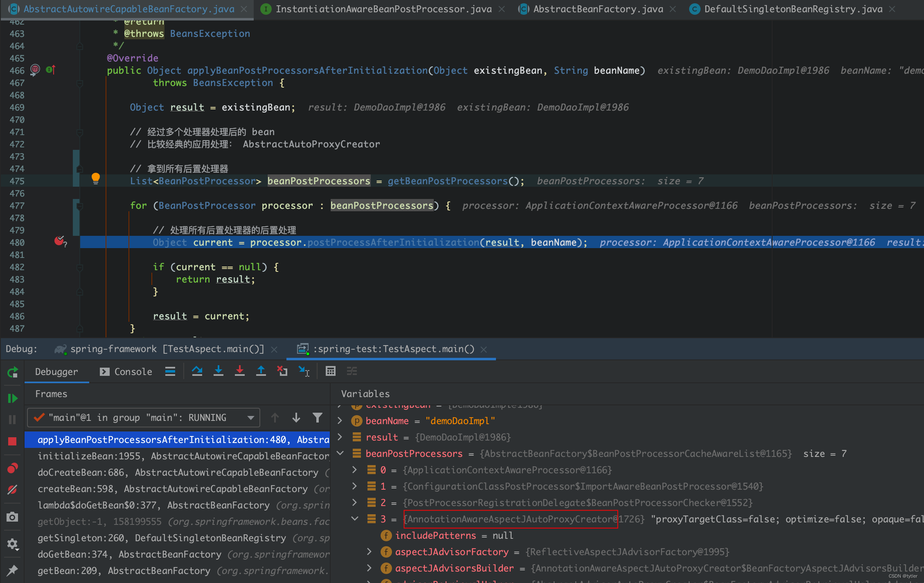924x583 pixels.
Task: Toggle the frames filter funnel
Action: tap(318, 418)
